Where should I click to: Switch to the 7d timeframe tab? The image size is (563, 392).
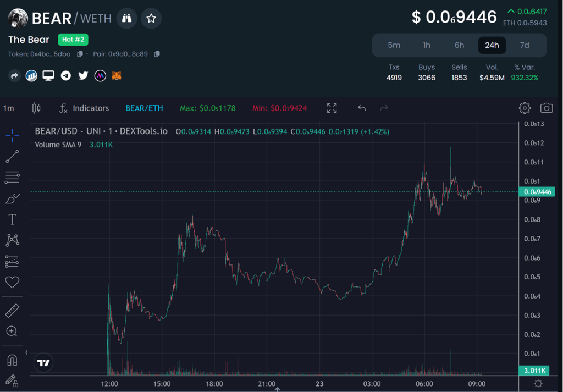click(525, 45)
